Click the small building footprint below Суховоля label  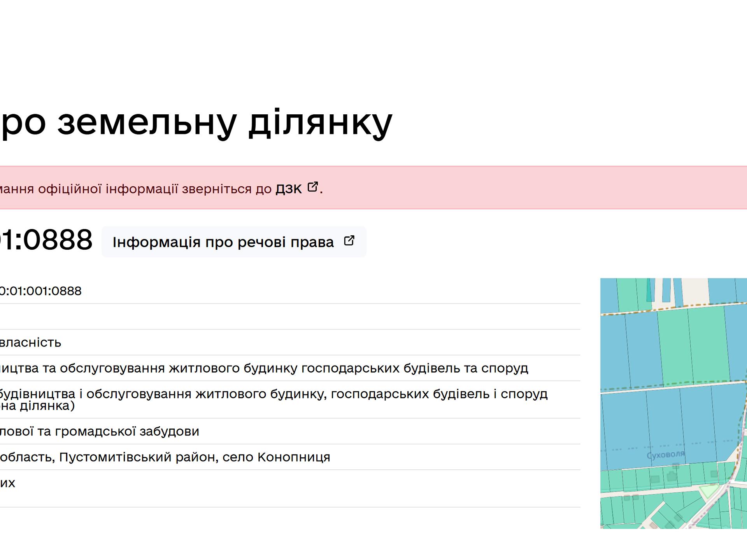point(676,466)
